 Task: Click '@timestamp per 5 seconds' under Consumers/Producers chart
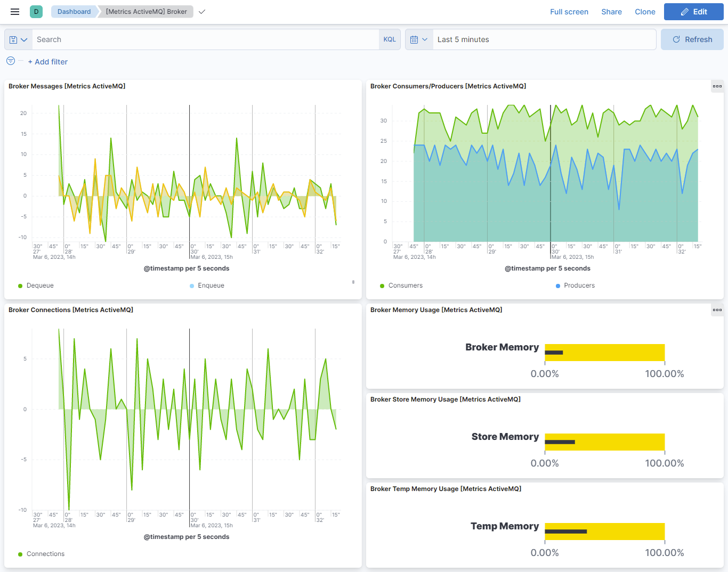coord(547,268)
